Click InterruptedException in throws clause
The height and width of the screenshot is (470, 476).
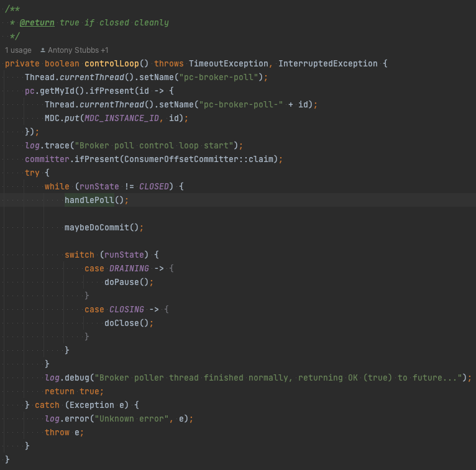coord(328,64)
